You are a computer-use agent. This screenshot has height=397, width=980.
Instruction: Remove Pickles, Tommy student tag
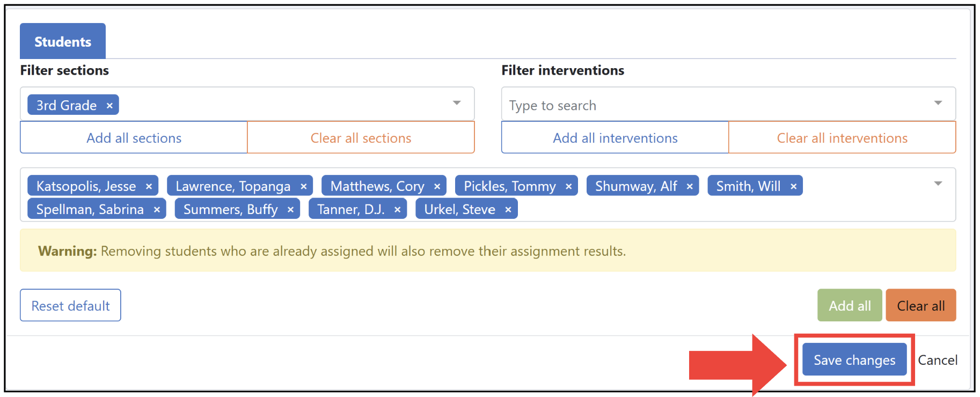pos(569,186)
